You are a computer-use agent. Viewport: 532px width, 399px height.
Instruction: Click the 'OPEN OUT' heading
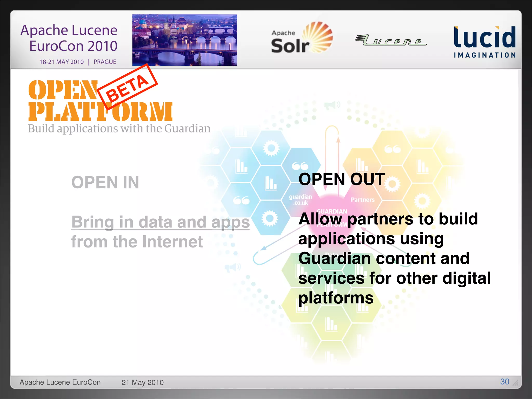[x=342, y=179]
